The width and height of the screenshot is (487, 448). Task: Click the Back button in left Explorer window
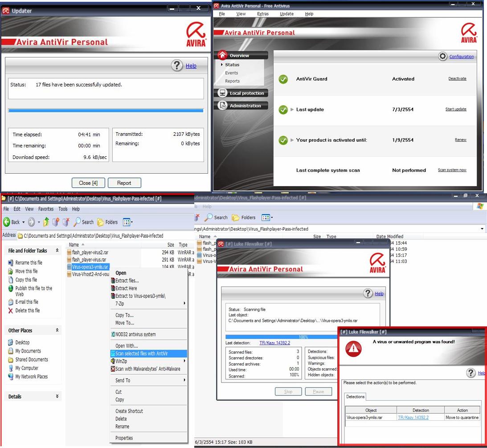[x=12, y=222]
